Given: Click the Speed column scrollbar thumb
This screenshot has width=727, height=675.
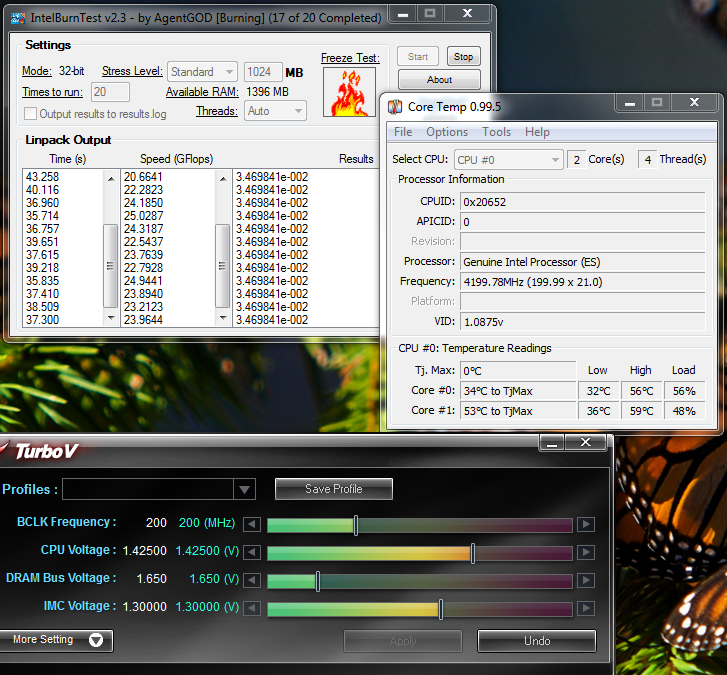Looking at the screenshot, I should (x=223, y=266).
